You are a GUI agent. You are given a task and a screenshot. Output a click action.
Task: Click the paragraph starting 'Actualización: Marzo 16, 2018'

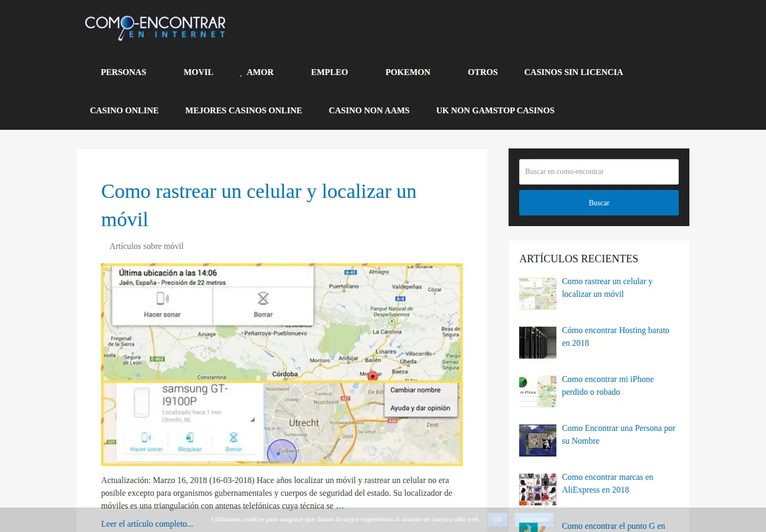point(277,493)
